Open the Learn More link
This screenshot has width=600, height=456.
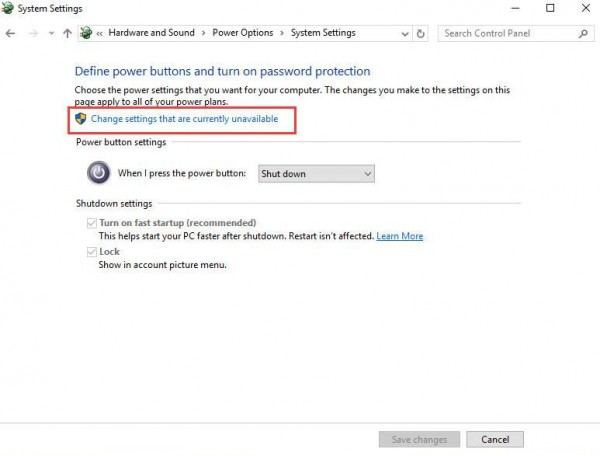coord(399,236)
